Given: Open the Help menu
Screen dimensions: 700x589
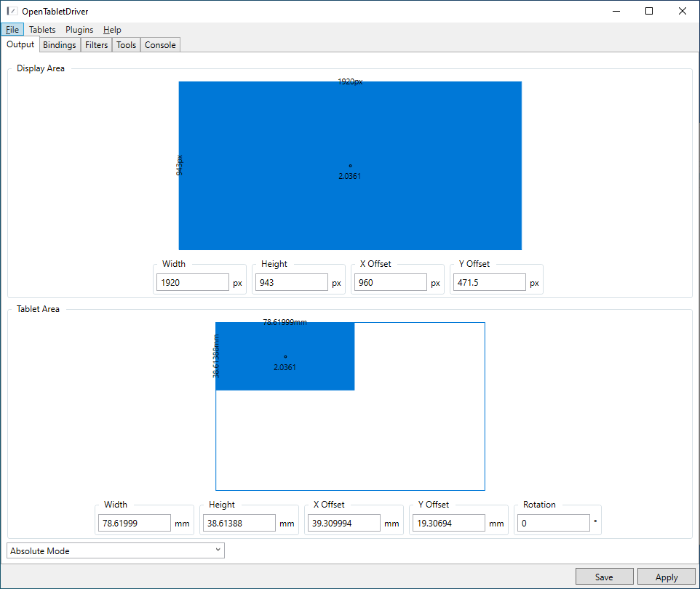Looking at the screenshot, I should pos(112,29).
